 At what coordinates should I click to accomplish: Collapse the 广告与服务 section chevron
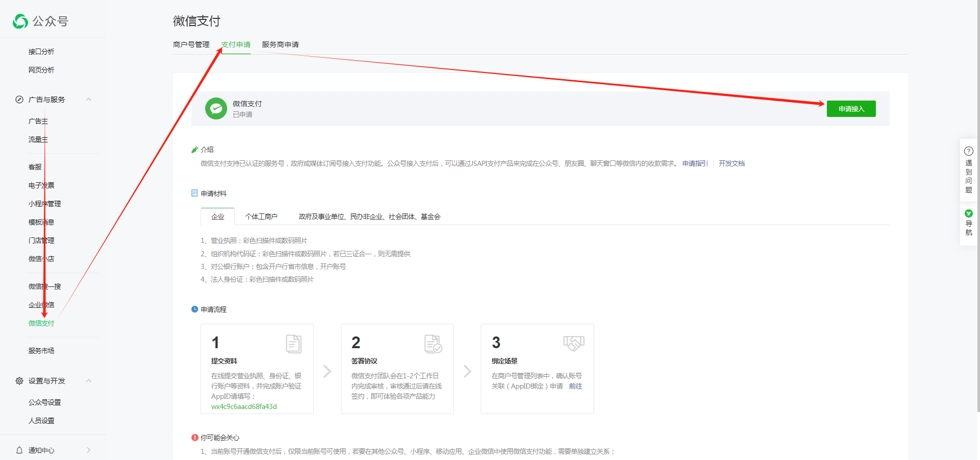click(x=89, y=100)
